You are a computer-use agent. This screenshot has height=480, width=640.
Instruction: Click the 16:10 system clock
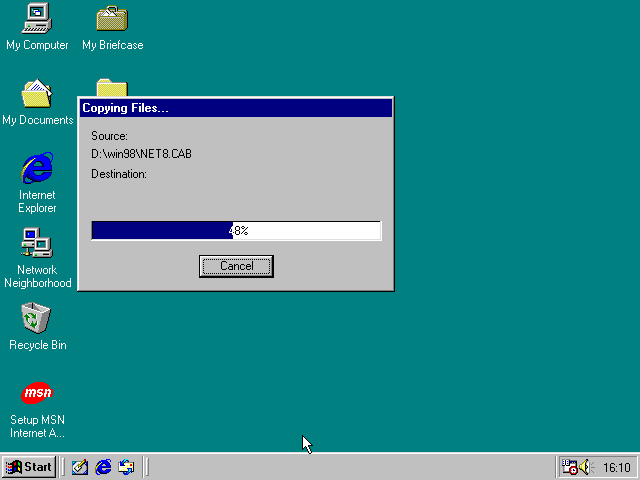(617, 467)
